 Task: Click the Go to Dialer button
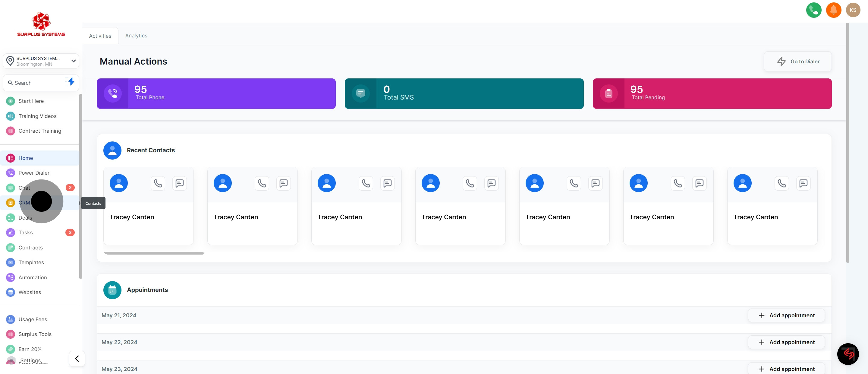pos(797,61)
